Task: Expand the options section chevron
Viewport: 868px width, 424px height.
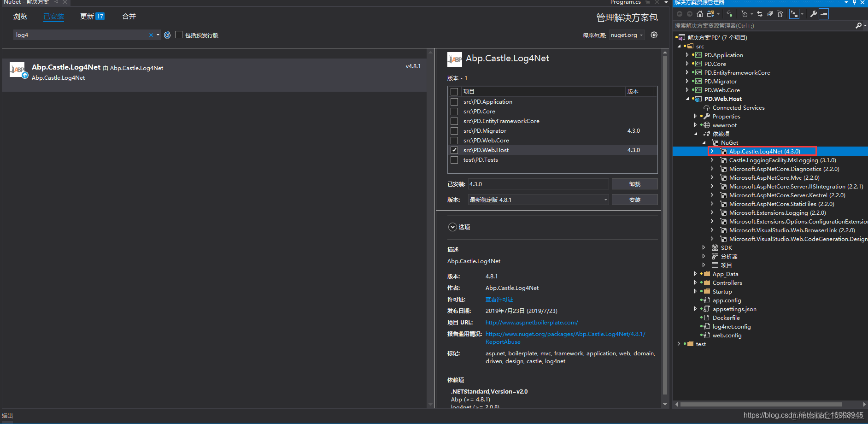Action: 452,227
